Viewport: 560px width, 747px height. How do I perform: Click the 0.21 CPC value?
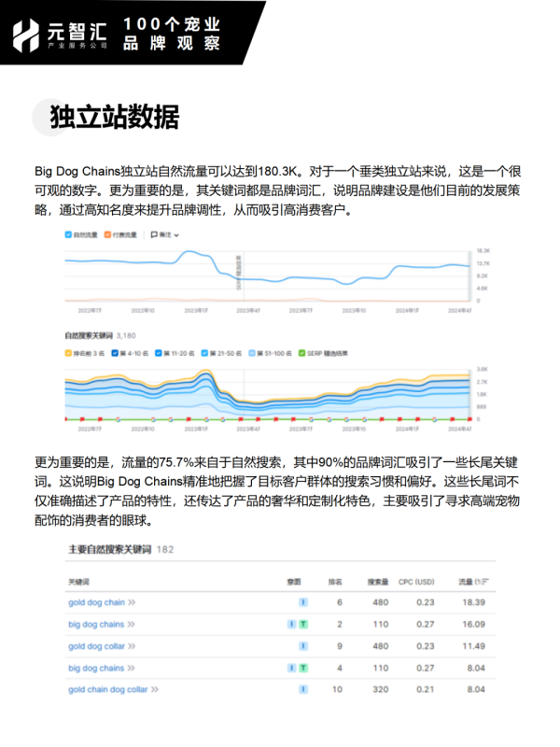[x=426, y=689]
